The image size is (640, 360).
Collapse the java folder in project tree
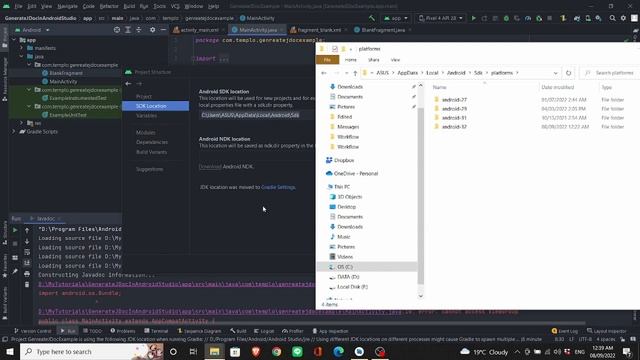[x=22, y=56]
